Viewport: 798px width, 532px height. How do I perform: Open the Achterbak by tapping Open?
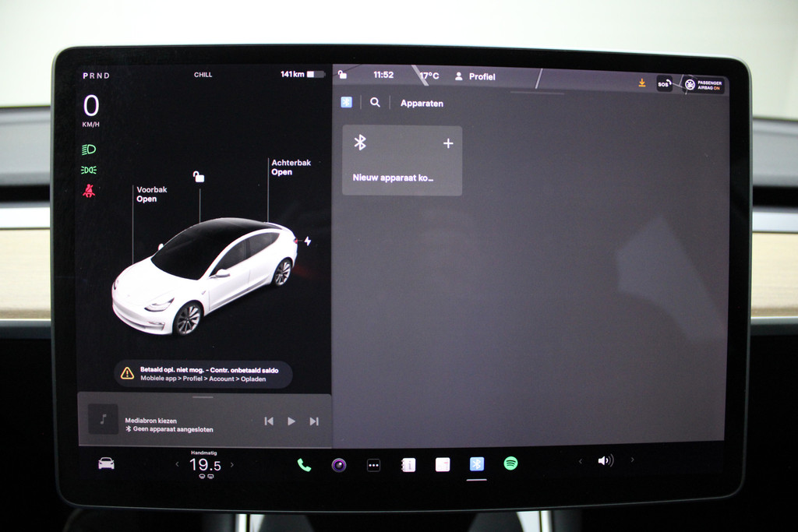(x=282, y=172)
